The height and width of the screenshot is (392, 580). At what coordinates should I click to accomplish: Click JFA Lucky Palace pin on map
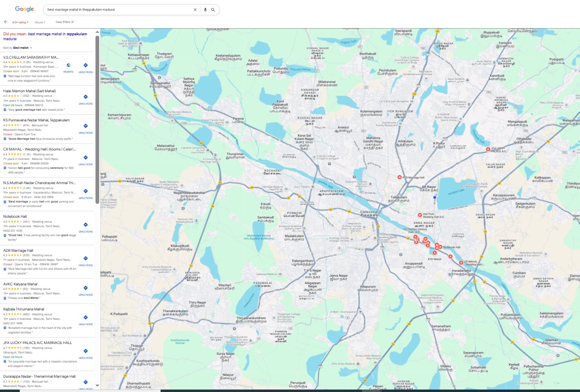(x=488, y=149)
